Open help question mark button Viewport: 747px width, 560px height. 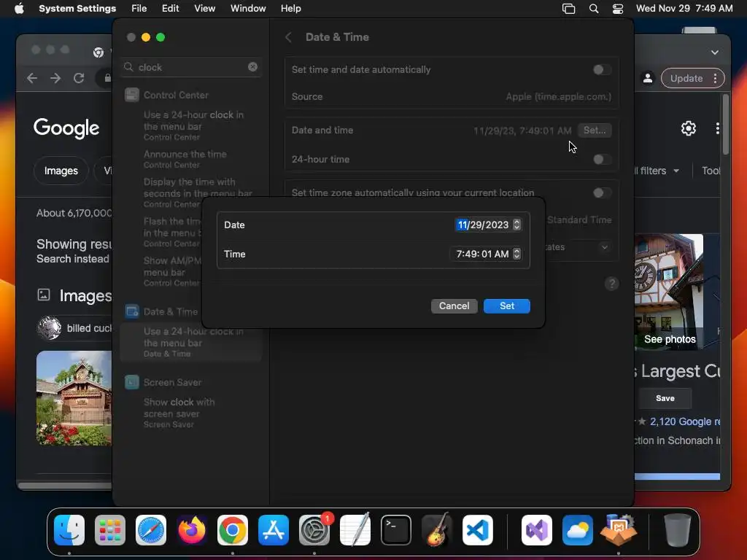pos(612,284)
